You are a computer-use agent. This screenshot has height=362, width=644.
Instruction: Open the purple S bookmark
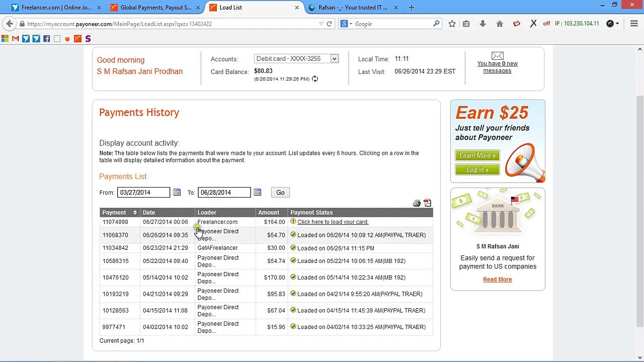pyautogui.click(x=88, y=39)
